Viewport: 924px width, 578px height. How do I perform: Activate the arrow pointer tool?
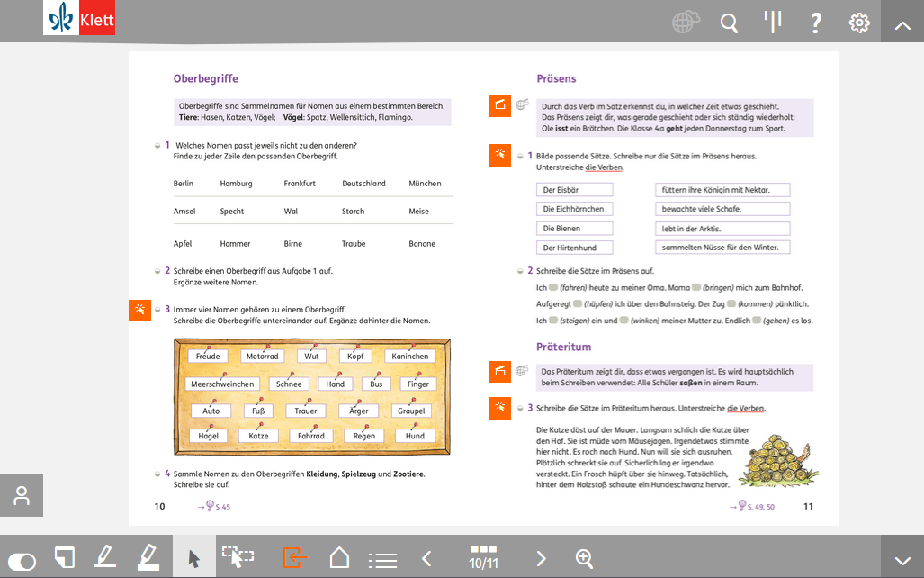pyautogui.click(x=193, y=558)
